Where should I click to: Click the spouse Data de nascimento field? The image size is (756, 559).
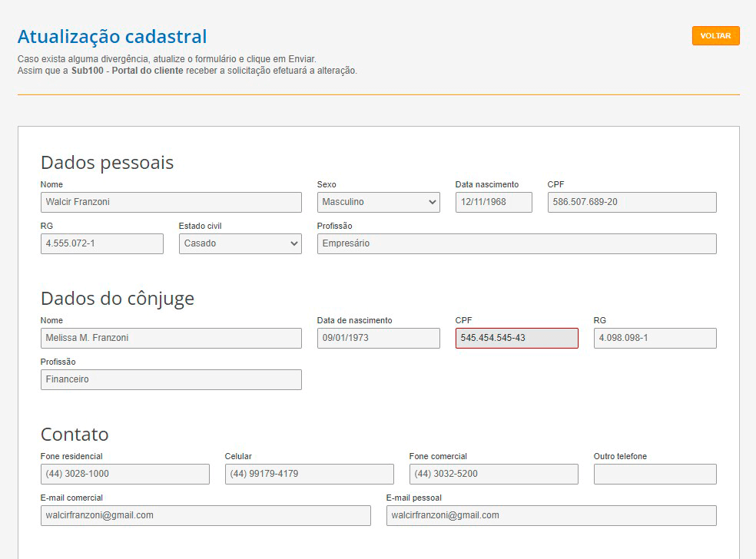pos(378,338)
